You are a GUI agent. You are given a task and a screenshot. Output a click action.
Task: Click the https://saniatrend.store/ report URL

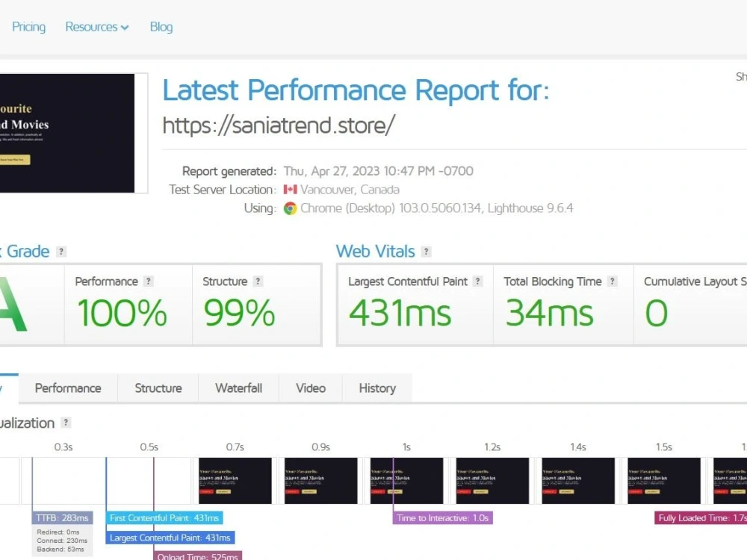tap(279, 125)
